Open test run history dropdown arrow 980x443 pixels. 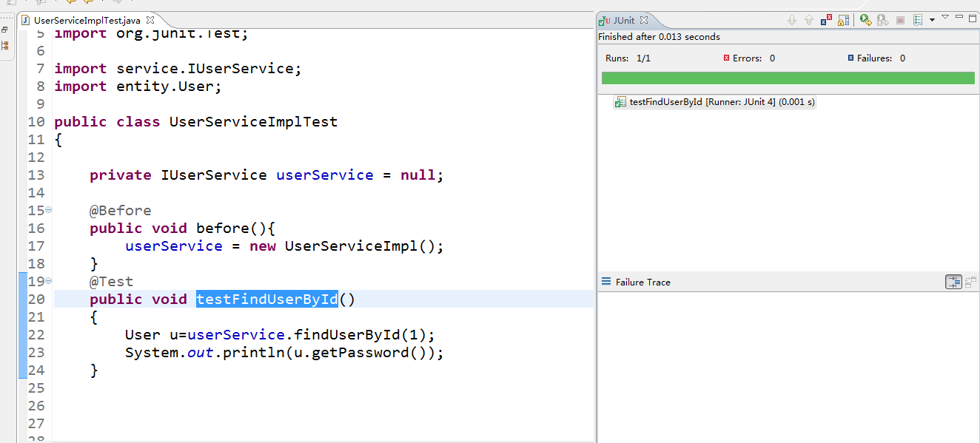coord(932,20)
